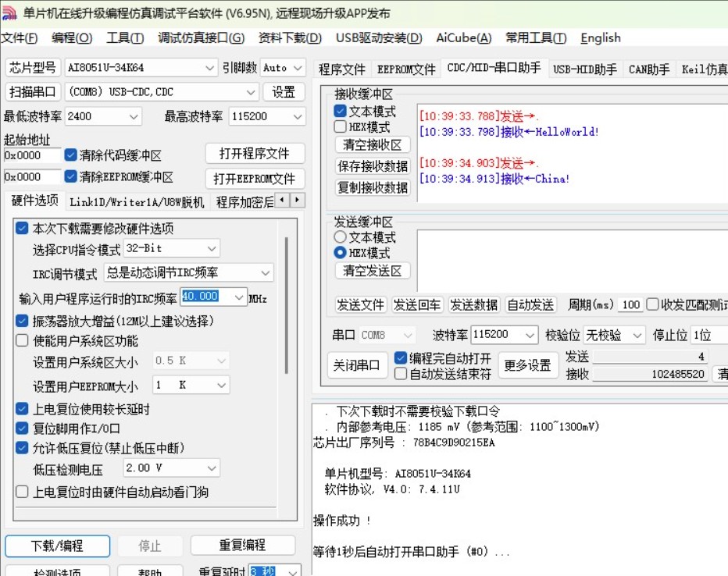Toggle 允许低压复位 checkbox
The image size is (728, 576).
pyautogui.click(x=22, y=447)
